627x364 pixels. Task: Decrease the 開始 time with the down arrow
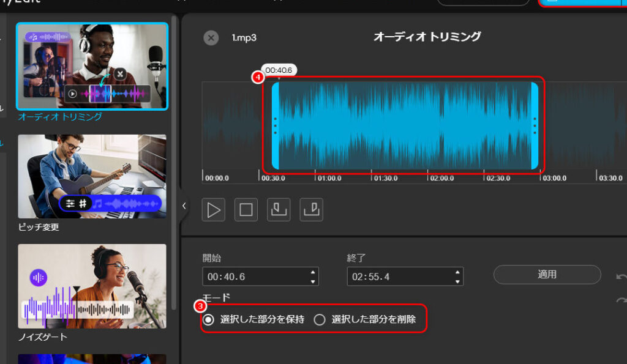[313, 281]
